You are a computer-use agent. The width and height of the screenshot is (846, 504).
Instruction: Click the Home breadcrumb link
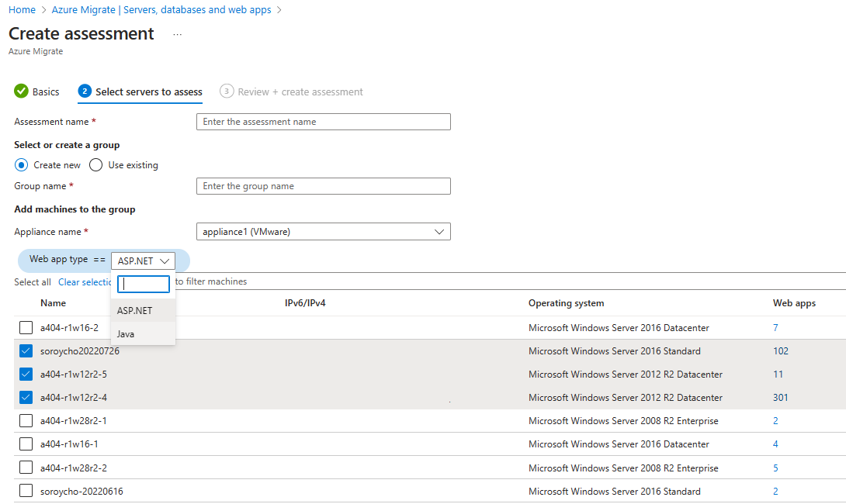pos(22,9)
